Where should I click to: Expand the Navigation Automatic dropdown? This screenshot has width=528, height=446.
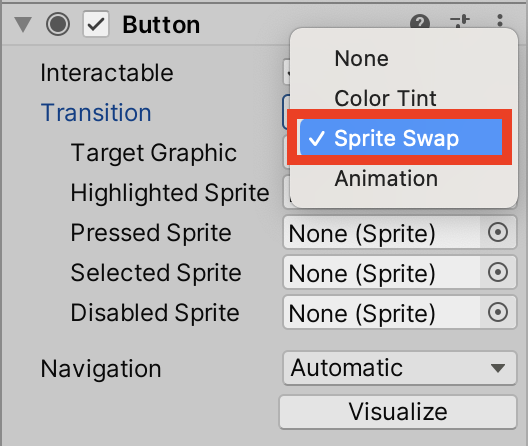[x=400, y=368]
